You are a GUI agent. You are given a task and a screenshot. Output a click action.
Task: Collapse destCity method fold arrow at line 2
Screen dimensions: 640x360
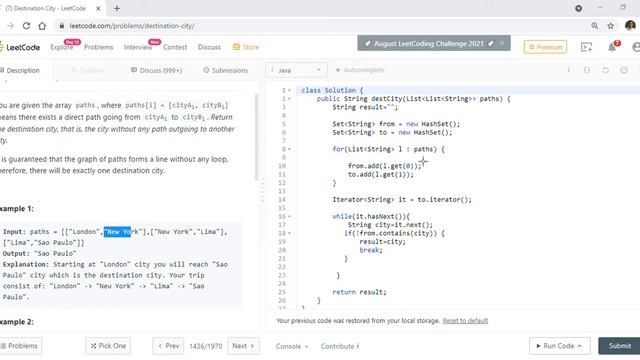(290, 99)
